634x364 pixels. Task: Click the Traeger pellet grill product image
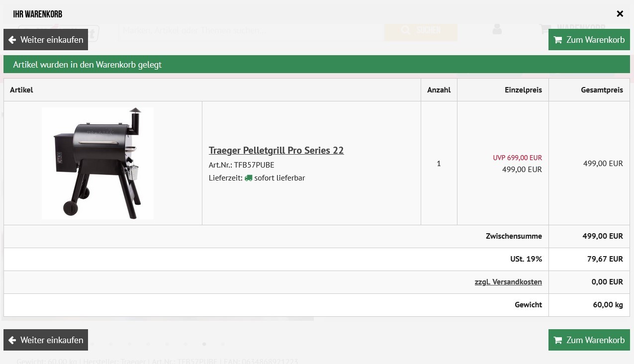97,163
